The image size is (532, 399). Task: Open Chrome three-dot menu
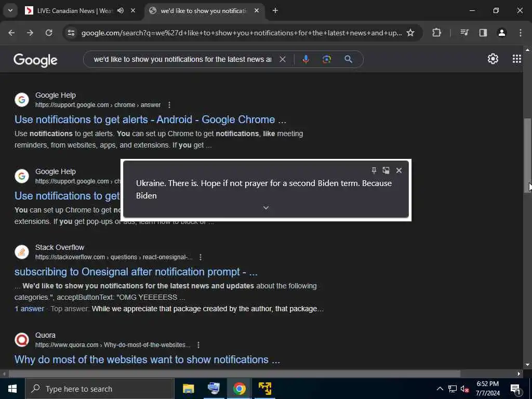tap(521, 33)
